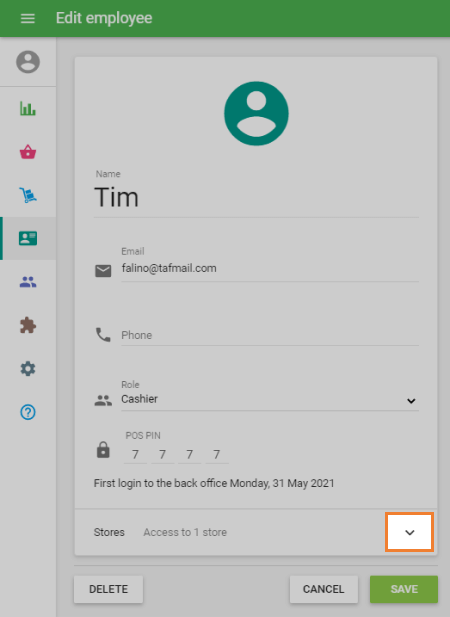Click the Role dropdown arrow
This screenshot has width=450, height=617.
pyautogui.click(x=411, y=401)
